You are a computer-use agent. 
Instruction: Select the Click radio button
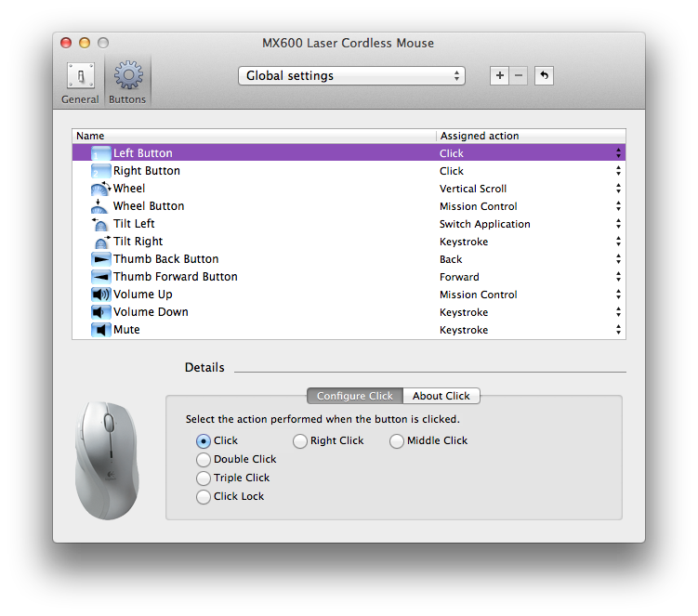pyautogui.click(x=204, y=441)
